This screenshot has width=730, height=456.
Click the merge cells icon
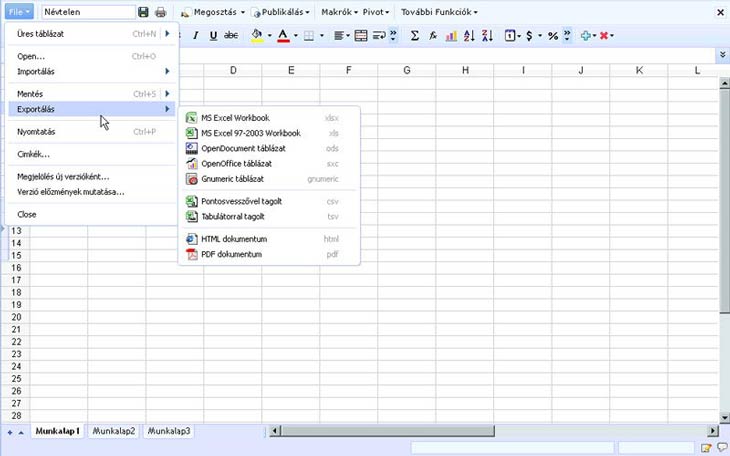(361, 36)
